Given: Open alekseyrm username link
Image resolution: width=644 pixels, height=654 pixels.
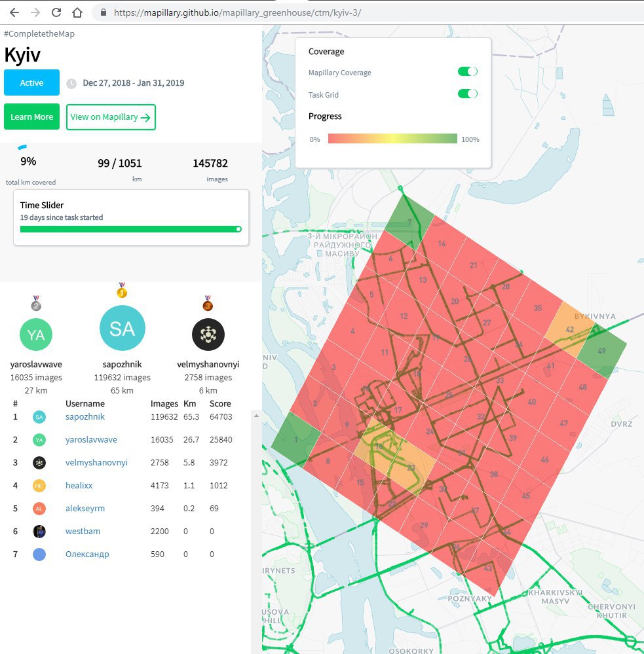Looking at the screenshot, I should coord(85,509).
